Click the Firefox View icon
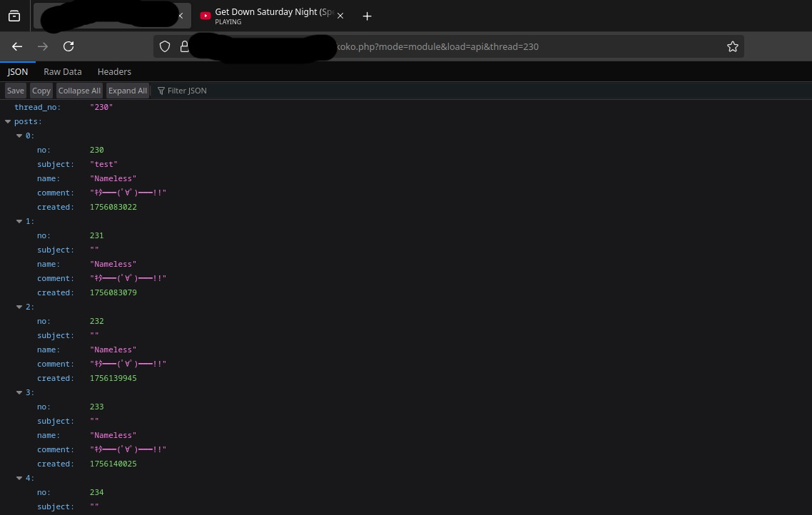The image size is (812, 515). tap(14, 16)
